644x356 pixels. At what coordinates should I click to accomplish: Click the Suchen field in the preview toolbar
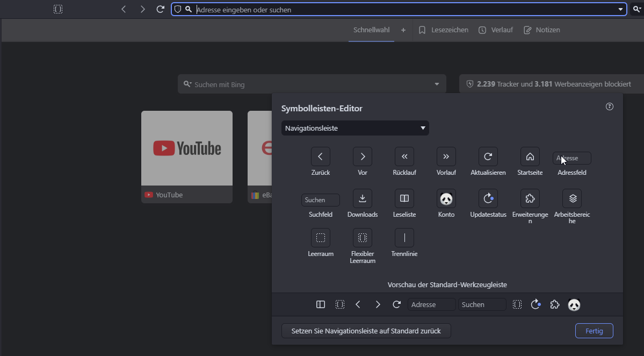pos(482,304)
